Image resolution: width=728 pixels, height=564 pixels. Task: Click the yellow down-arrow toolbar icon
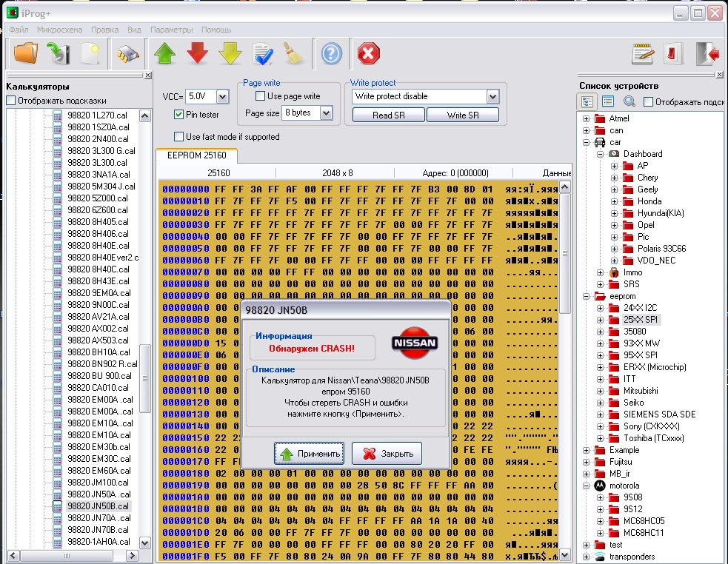[230, 53]
